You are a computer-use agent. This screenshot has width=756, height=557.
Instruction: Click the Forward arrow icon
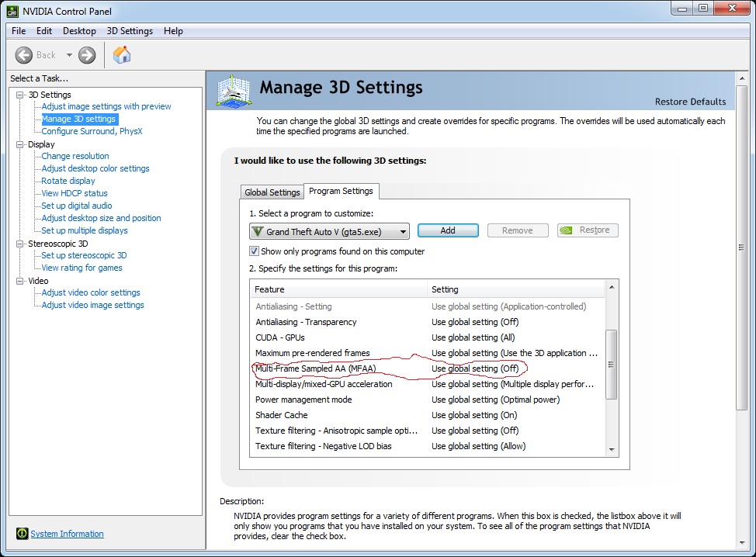(x=87, y=55)
